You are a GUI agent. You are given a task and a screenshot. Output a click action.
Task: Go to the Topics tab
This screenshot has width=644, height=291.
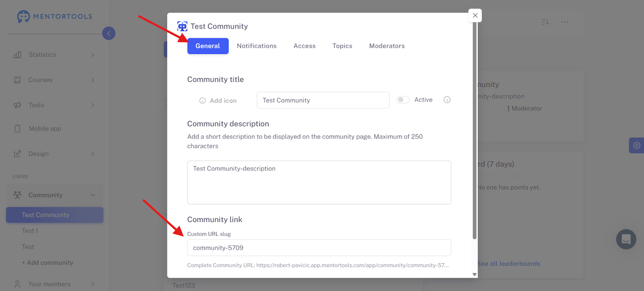tap(343, 46)
